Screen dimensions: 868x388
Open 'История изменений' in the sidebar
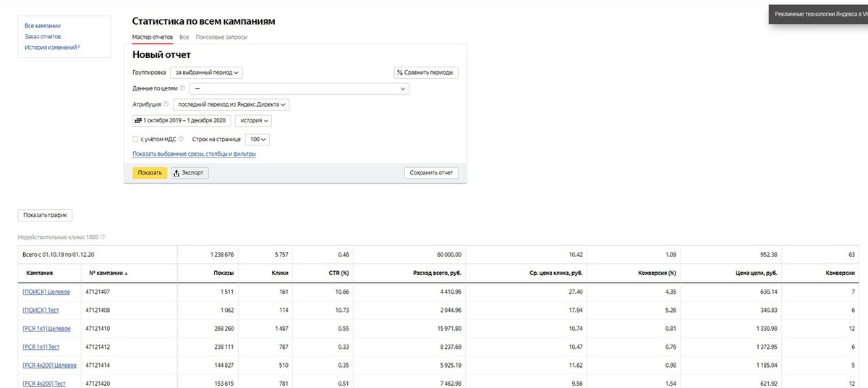51,47
